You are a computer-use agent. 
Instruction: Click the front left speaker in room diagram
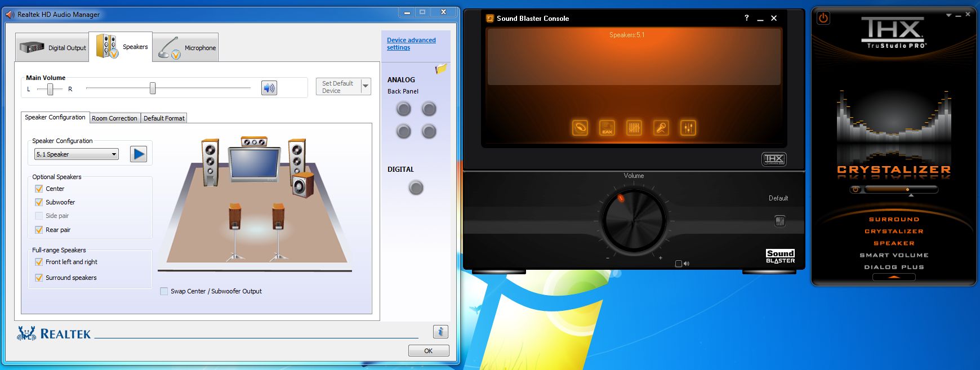210,163
